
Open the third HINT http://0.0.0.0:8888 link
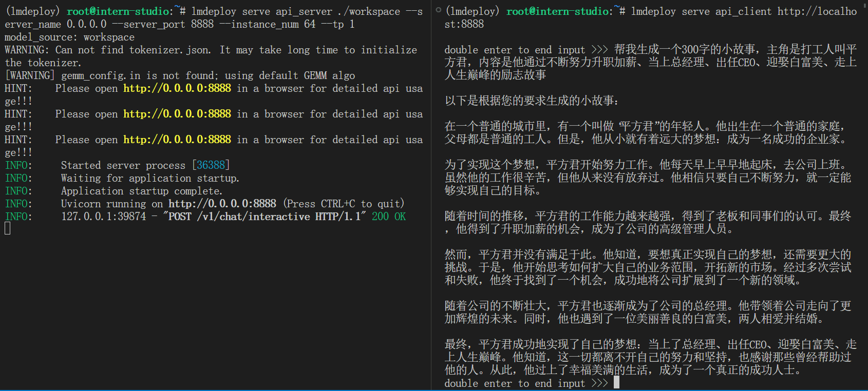[177, 140]
